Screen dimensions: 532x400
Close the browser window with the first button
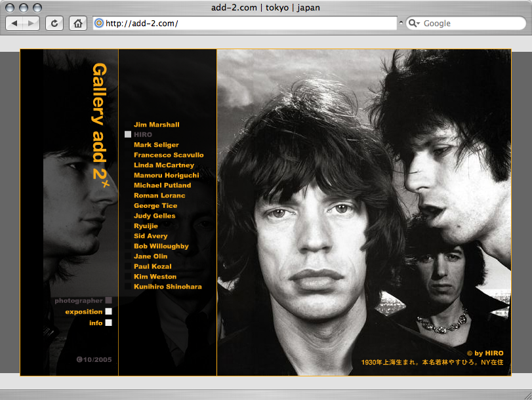(10, 7)
